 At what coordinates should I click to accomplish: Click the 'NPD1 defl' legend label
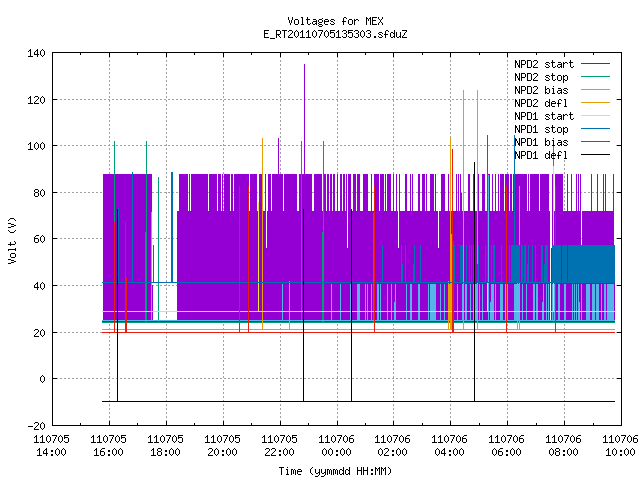[x=541, y=156]
